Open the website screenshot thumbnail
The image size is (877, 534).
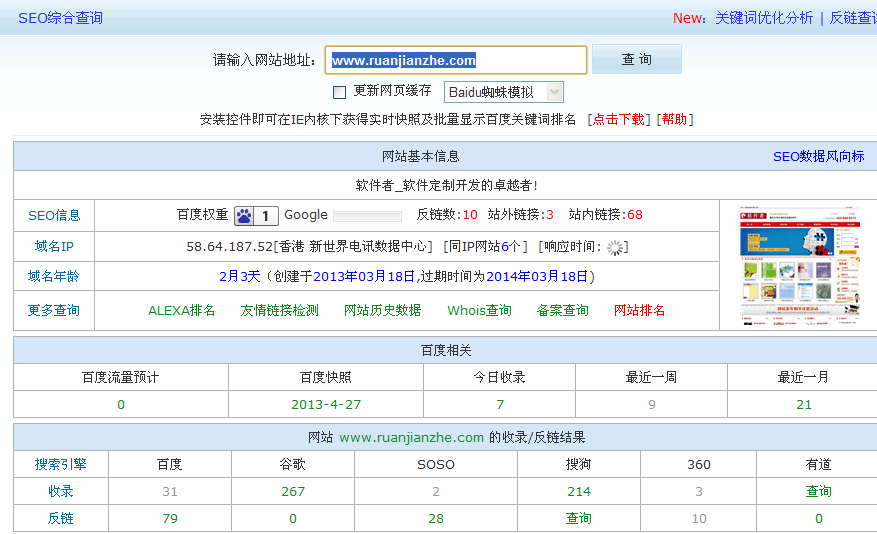799,266
